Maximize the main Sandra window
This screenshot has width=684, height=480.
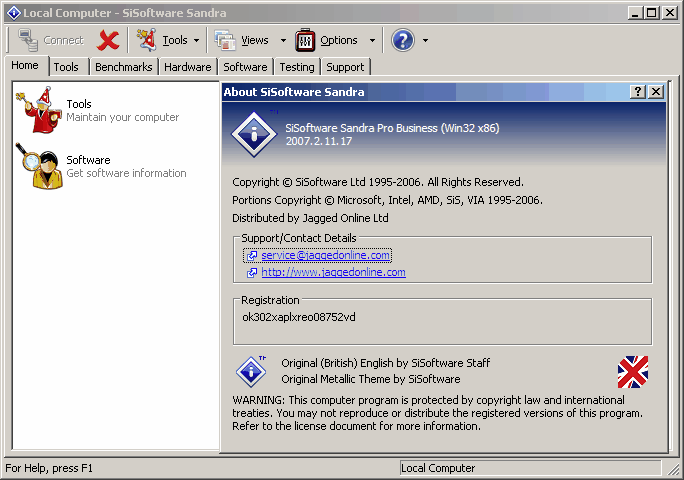click(x=652, y=13)
